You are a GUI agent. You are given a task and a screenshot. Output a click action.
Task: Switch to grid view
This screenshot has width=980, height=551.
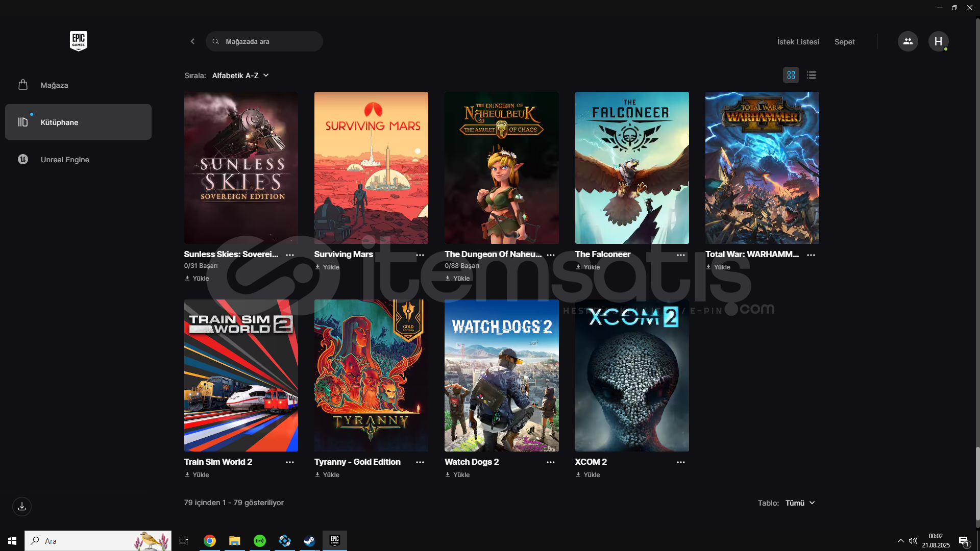[x=791, y=75]
